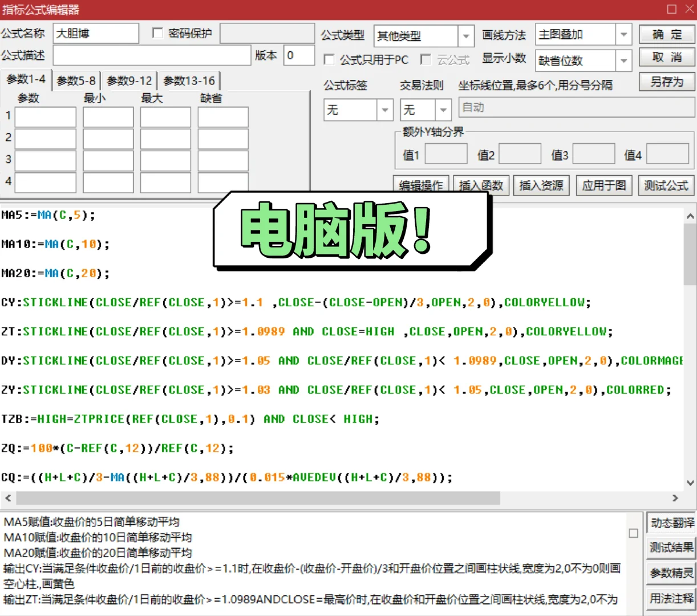This screenshot has height=616, width=697.
Task: Enable the 密码保护 password protection checkbox
Action: [x=157, y=33]
